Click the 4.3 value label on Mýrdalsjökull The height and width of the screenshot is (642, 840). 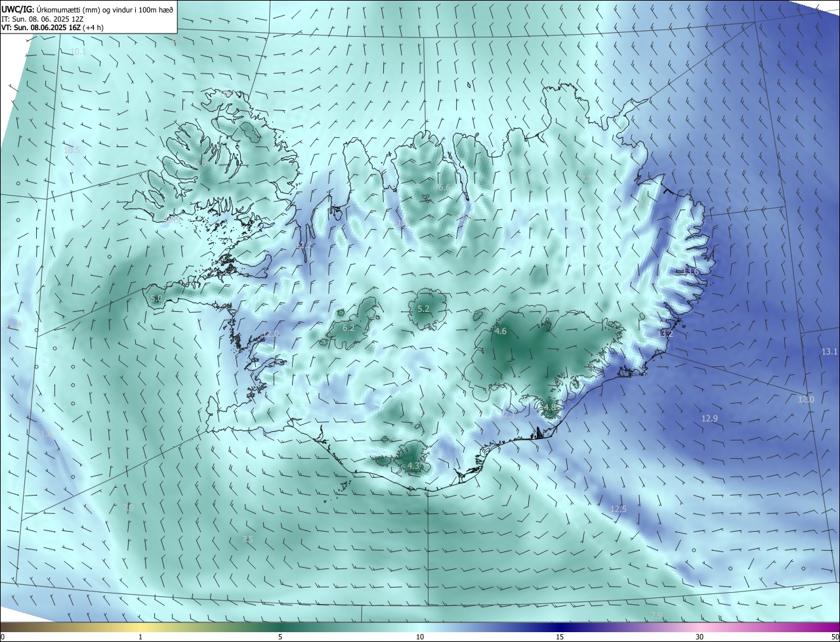coord(413,465)
